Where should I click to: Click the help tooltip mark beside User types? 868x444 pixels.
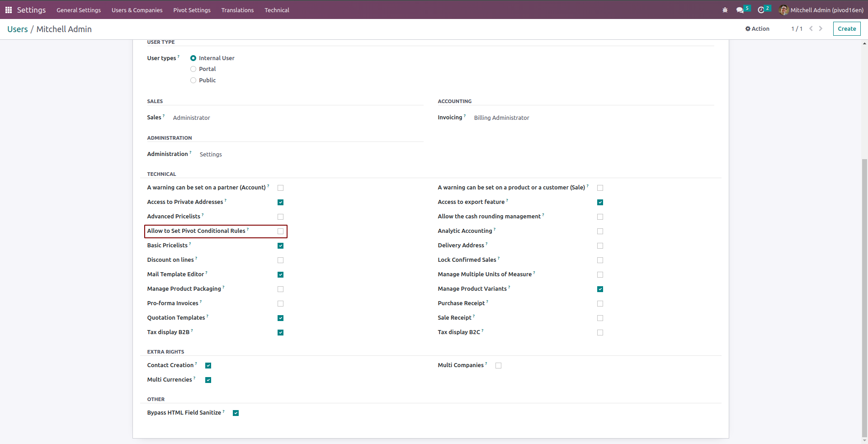[x=179, y=57]
